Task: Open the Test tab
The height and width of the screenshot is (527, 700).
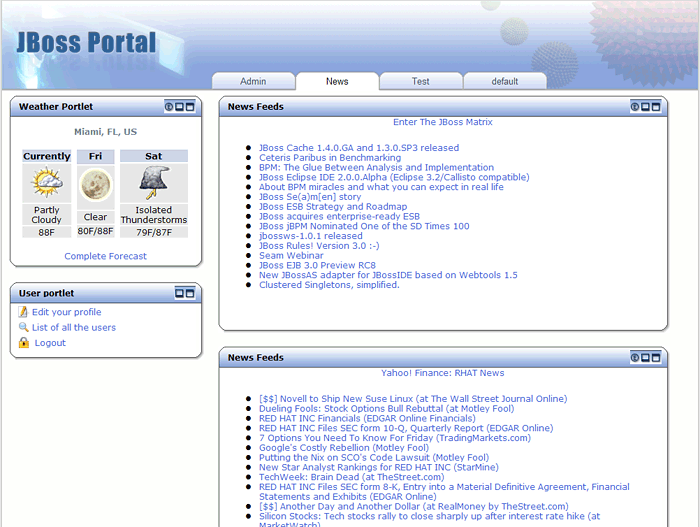Action: click(x=421, y=81)
